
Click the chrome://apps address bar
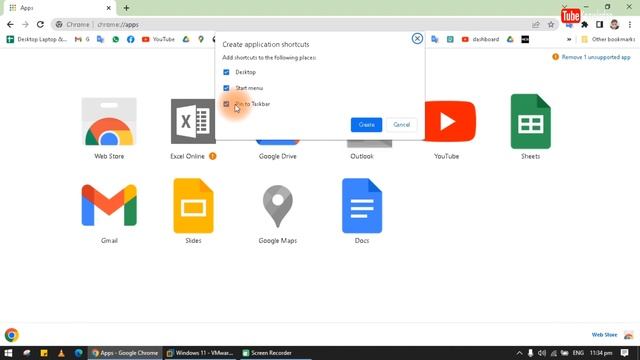(x=304, y=24)
